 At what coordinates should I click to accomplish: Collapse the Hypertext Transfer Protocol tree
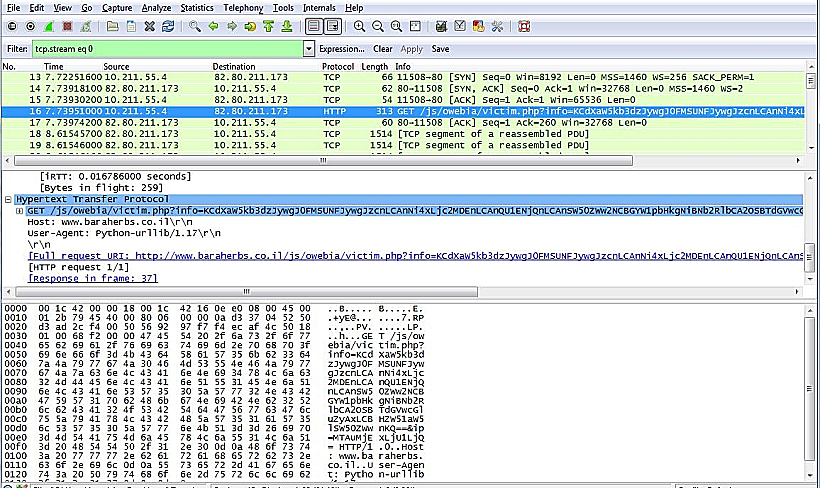pos(8,200)
